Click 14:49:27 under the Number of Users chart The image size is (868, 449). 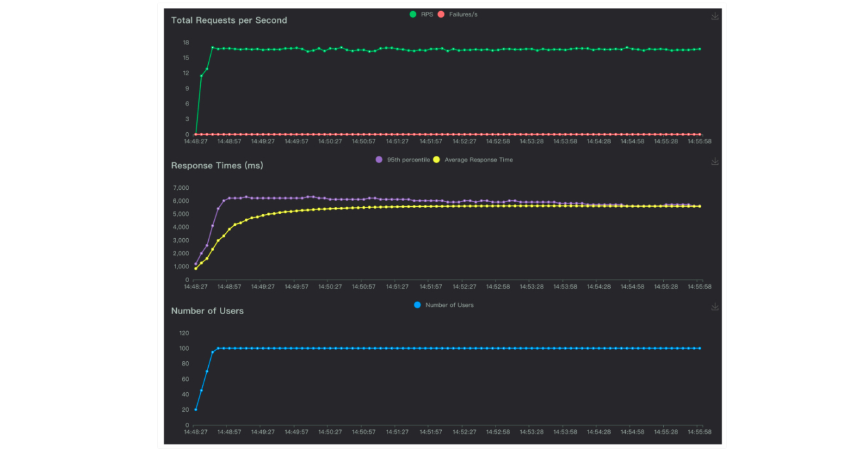[x=262, y=431]
